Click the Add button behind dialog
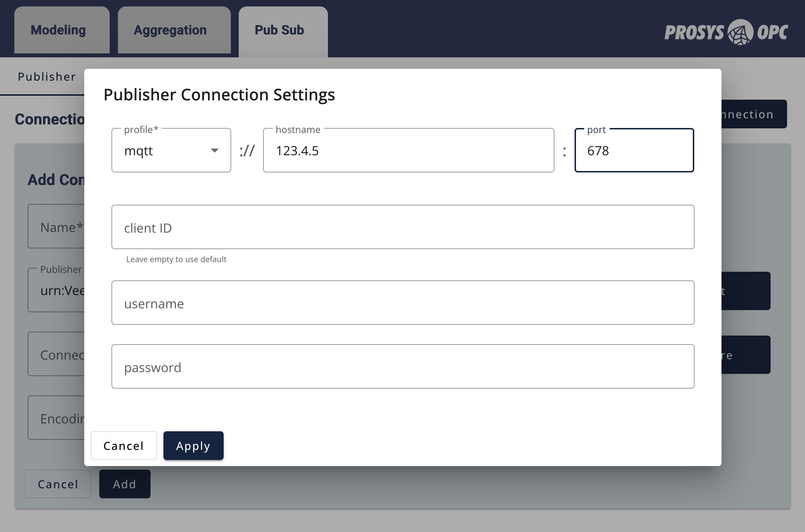 125,484
